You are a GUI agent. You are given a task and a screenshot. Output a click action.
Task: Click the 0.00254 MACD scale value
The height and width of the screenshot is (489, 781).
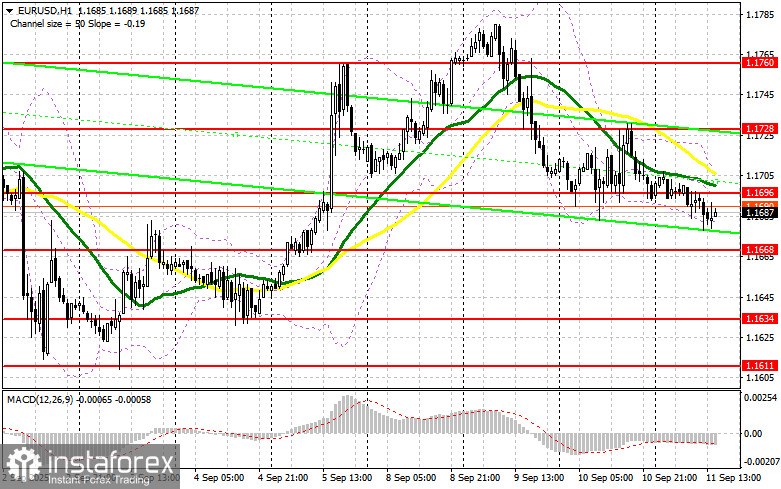(760, 398)
